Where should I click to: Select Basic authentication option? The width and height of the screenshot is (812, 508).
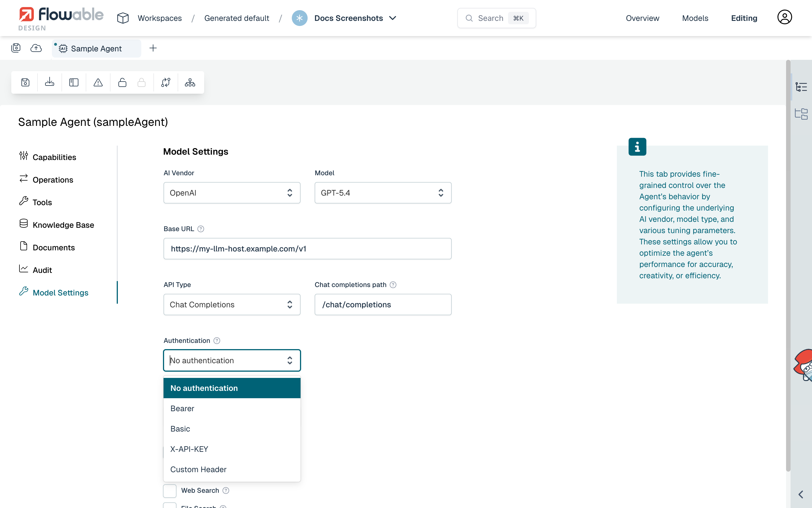click(232, 429)
